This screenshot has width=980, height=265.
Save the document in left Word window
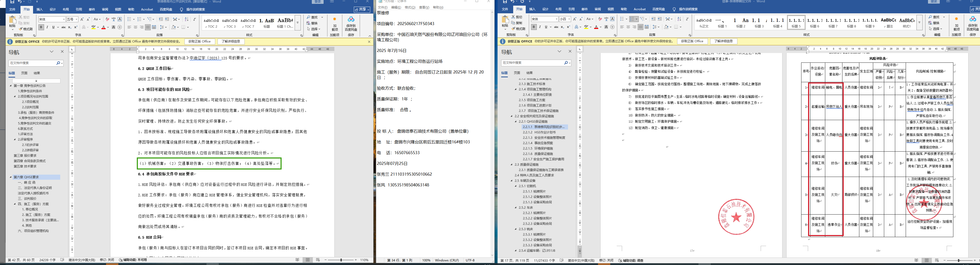13,2
